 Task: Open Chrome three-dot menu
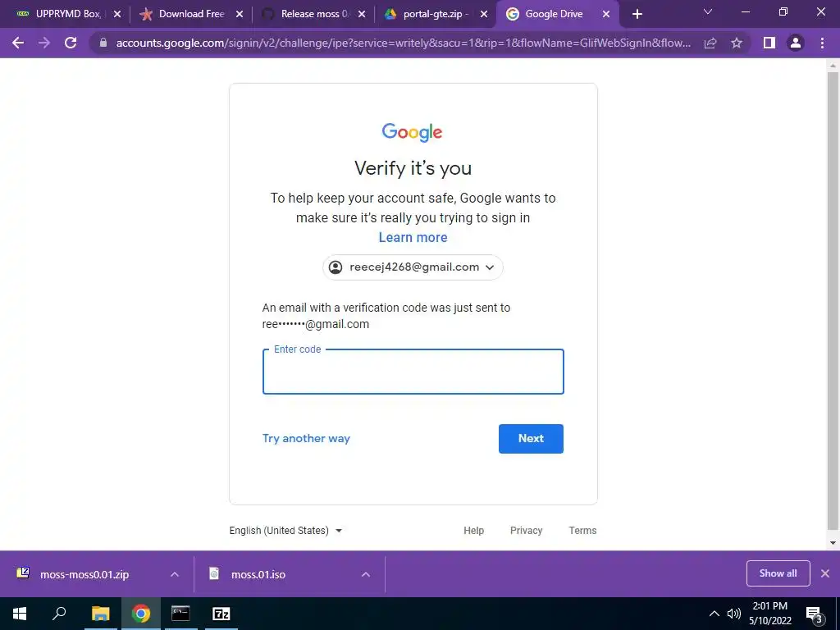pos(822,43)
